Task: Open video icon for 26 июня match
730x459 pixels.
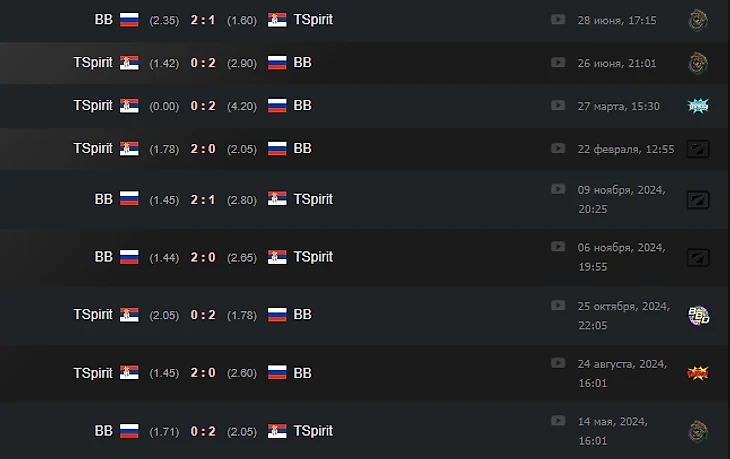Action: tap(558, 62)
